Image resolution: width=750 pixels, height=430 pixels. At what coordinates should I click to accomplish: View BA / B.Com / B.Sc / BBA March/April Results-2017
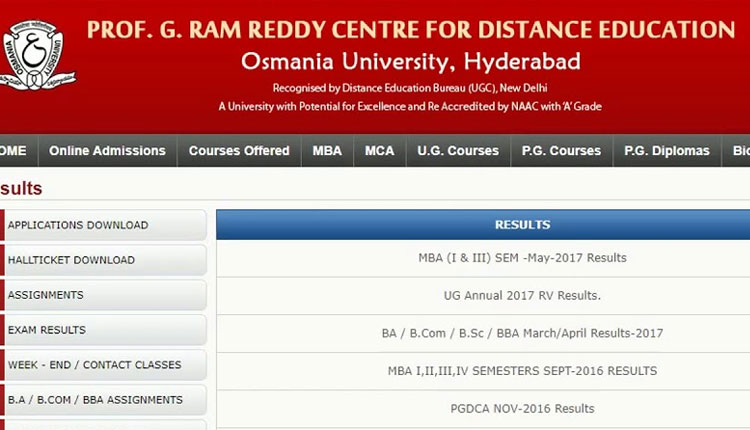(x=522, y=333)
